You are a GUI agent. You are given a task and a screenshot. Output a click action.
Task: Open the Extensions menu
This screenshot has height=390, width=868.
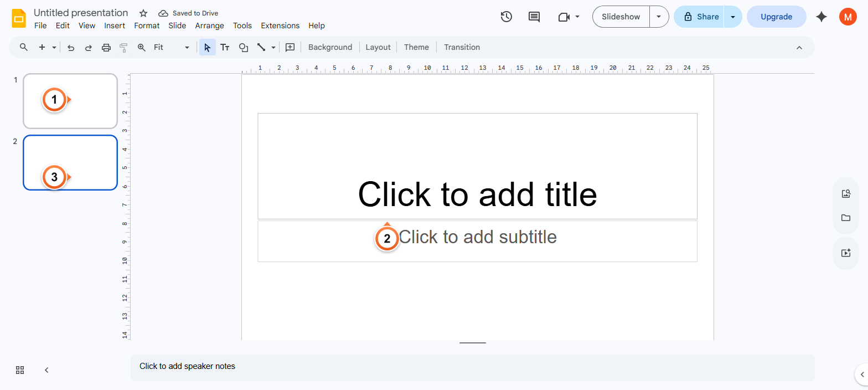280,25
